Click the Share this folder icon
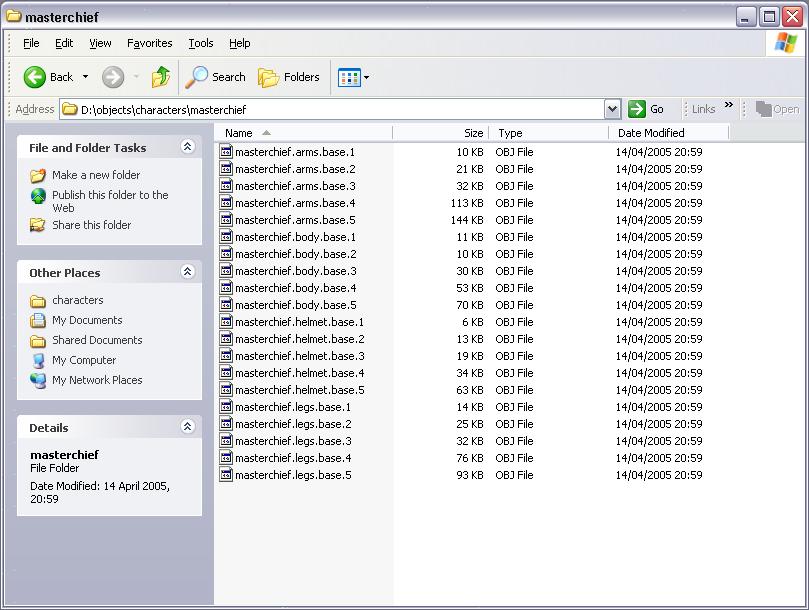Viewport: 809px width, 610px height. pos(38,225)
